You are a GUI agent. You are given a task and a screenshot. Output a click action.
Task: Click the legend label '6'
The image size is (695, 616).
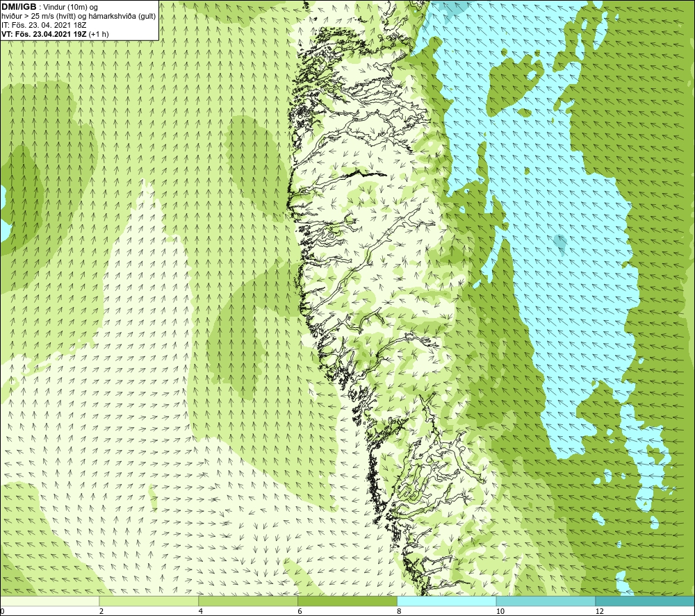coord(300,611)
